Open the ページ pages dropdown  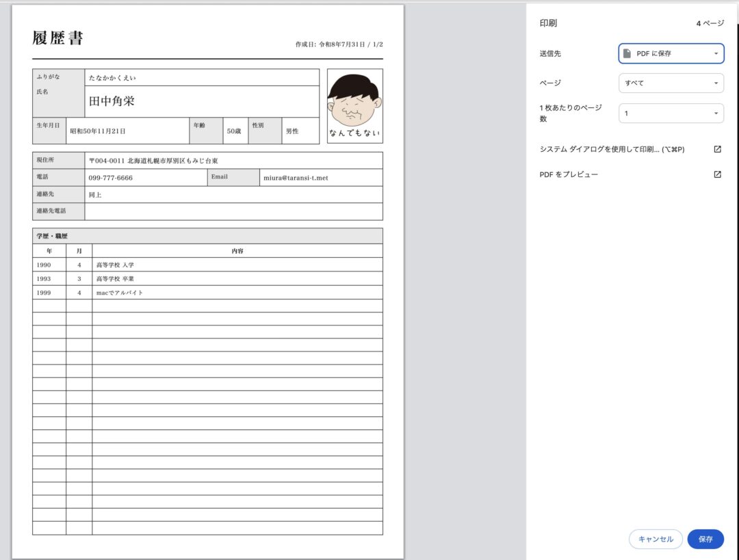671,83
